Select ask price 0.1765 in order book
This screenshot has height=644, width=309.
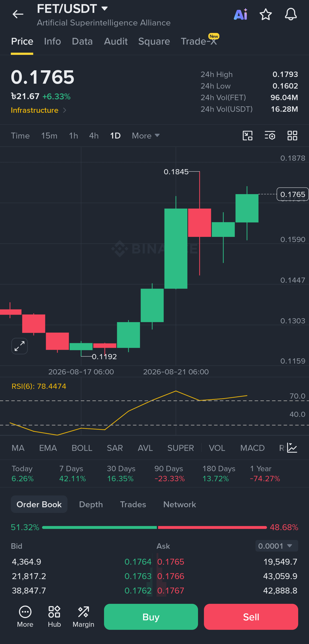171,562
